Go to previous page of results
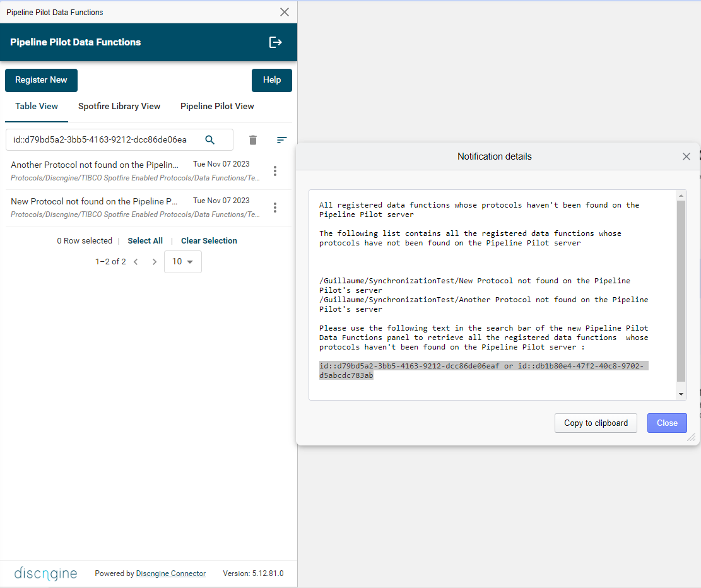 [136, 262]
